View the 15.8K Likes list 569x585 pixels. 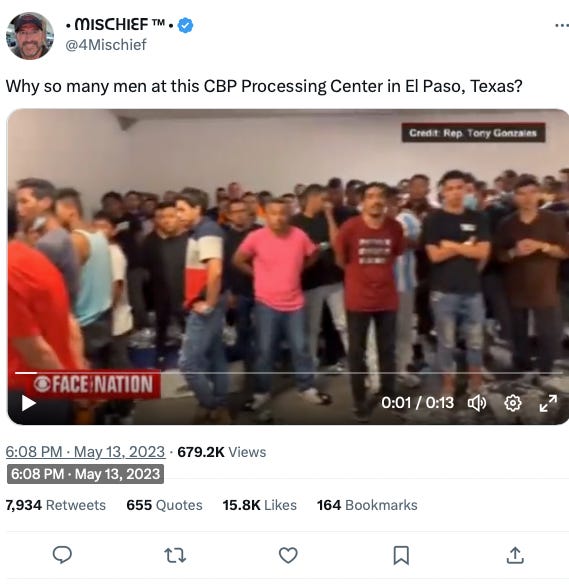tap(260, 505)
